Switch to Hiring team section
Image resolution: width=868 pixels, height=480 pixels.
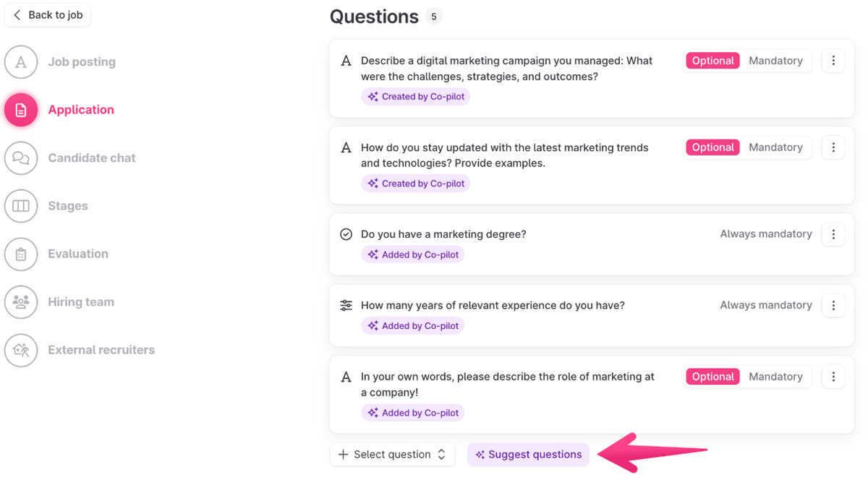point(81,302)
